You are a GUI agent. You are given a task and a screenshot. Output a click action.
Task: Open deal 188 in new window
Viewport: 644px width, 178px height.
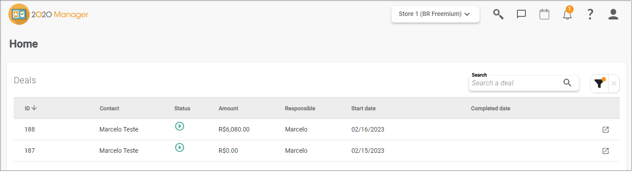click(x=605, y=130)
